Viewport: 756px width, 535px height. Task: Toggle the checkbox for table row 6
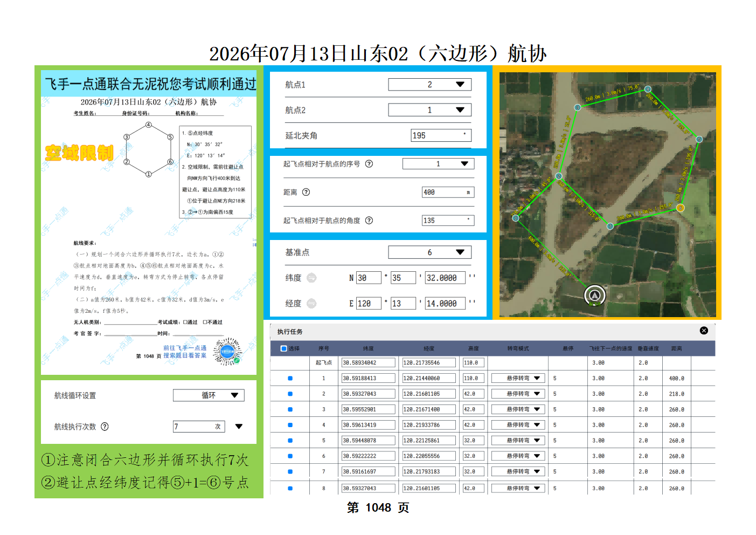point(290,456)
